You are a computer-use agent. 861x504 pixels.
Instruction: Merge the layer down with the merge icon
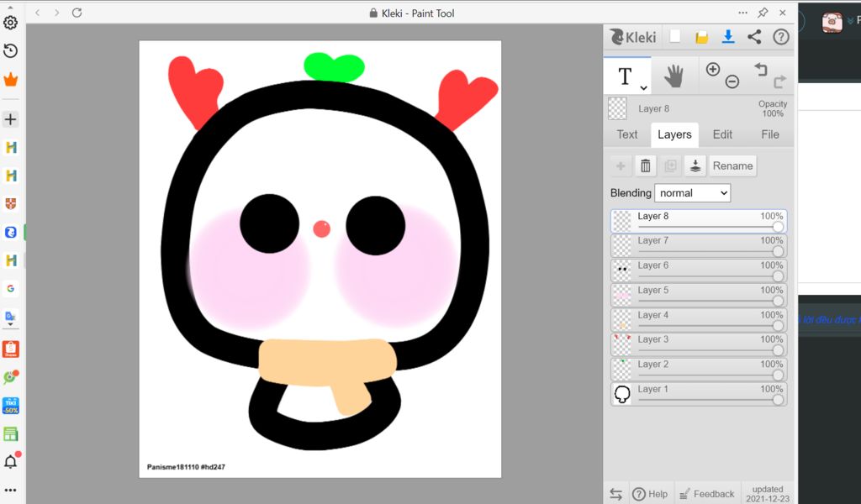tap(695, 165)
